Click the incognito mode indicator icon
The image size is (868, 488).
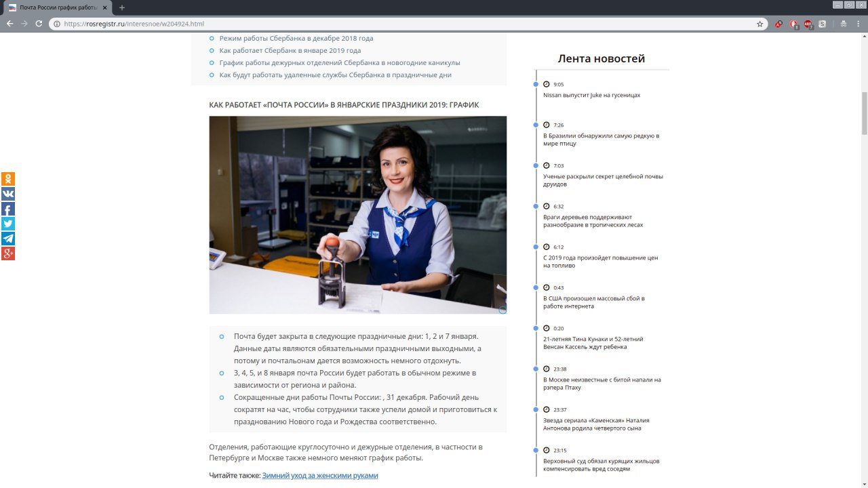click(843, 24)
